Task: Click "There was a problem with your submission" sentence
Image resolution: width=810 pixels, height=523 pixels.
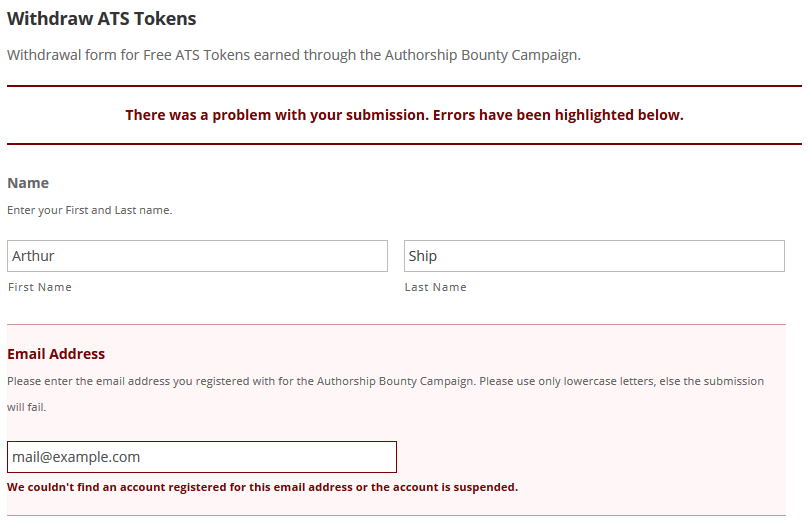Action: (277, 115)
